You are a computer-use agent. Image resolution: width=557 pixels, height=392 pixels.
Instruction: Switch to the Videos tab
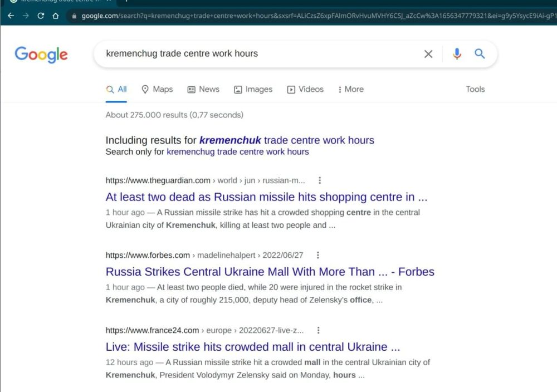pyautogui.click(x=305, y=89)
